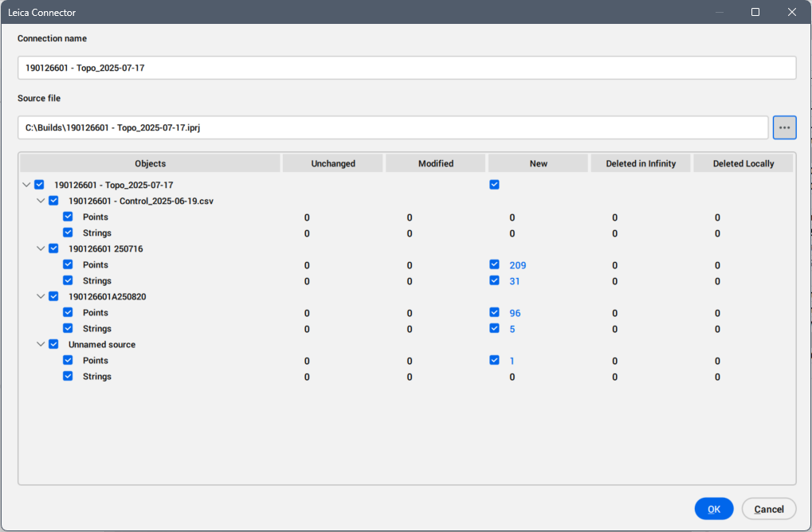Collapse the 190126601 - Topo_2025-07-17 root node
The width and height of the screenshot is (812, 532).
pos(26,185)
